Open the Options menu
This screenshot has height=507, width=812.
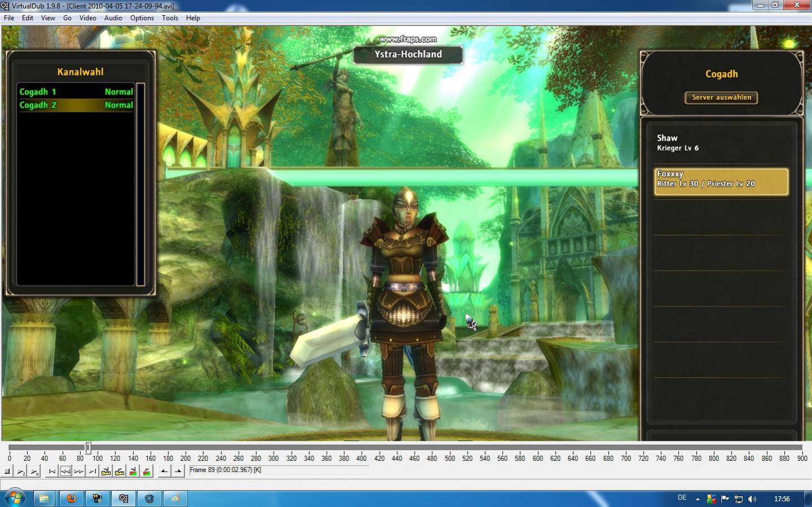coord(142,18)
